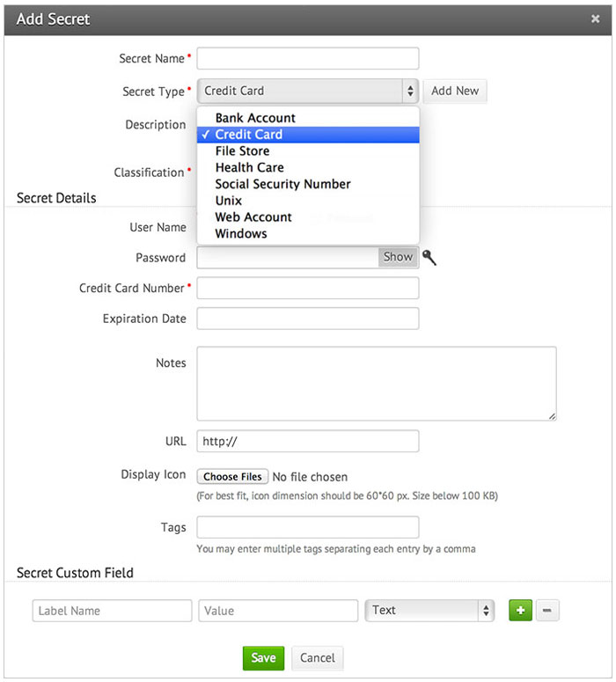Save the new secret
This screenshot has height=682, width=616.
click(263, 657)
